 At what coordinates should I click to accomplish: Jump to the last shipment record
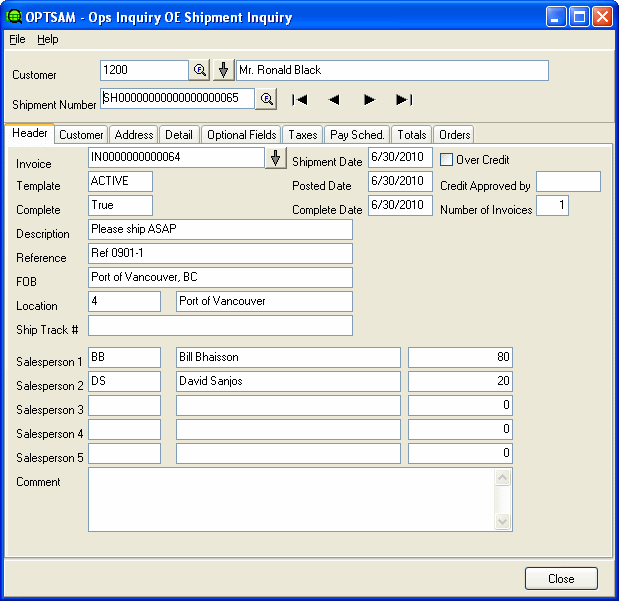tap(404, 99)
